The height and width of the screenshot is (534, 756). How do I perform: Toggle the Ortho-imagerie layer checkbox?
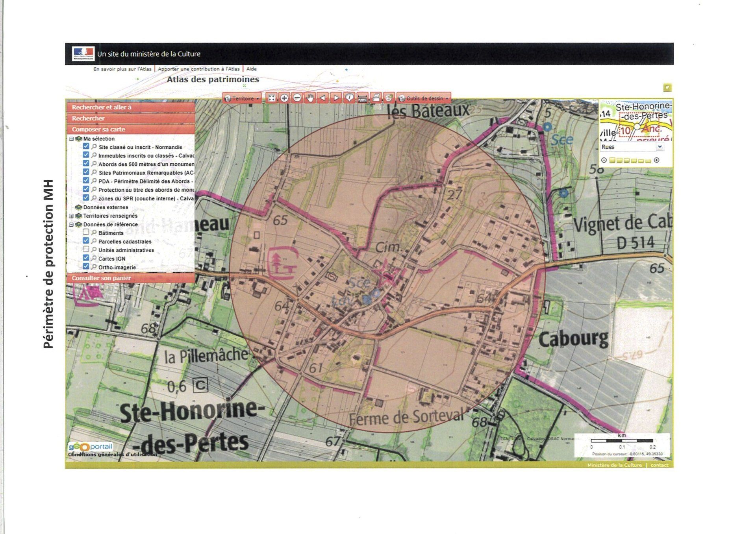(86, 266)
